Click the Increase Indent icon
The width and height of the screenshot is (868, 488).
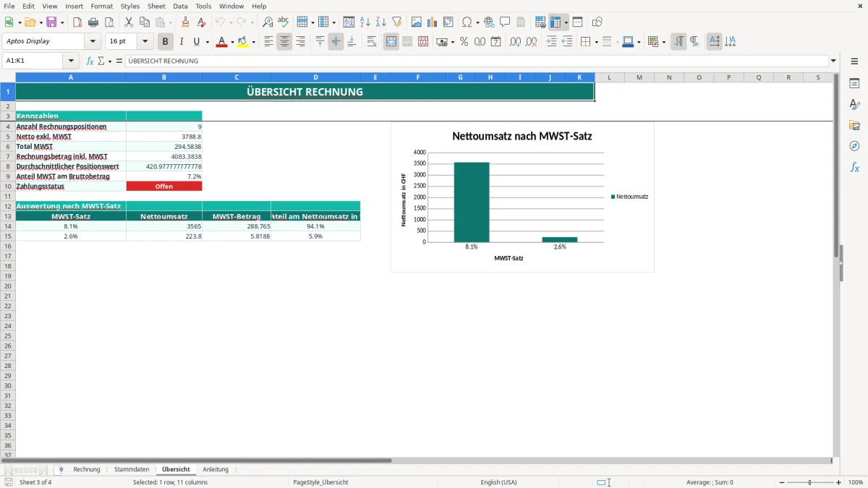pyautogui.click(x=551, y=42)
